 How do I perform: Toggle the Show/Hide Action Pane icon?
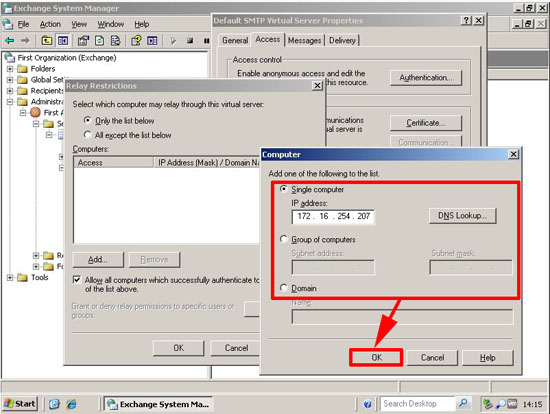(x=152, y=41)
